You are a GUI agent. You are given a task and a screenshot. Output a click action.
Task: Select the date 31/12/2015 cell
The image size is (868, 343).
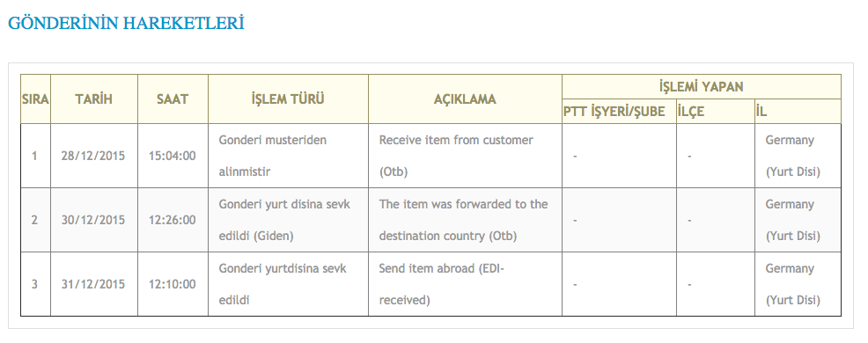tap(94, 284)
